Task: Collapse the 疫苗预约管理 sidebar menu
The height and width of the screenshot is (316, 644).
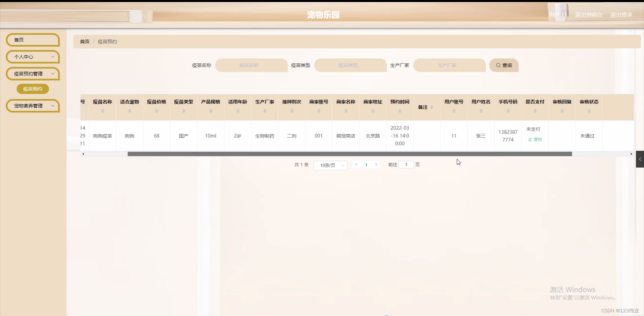Action: point(33,74)
